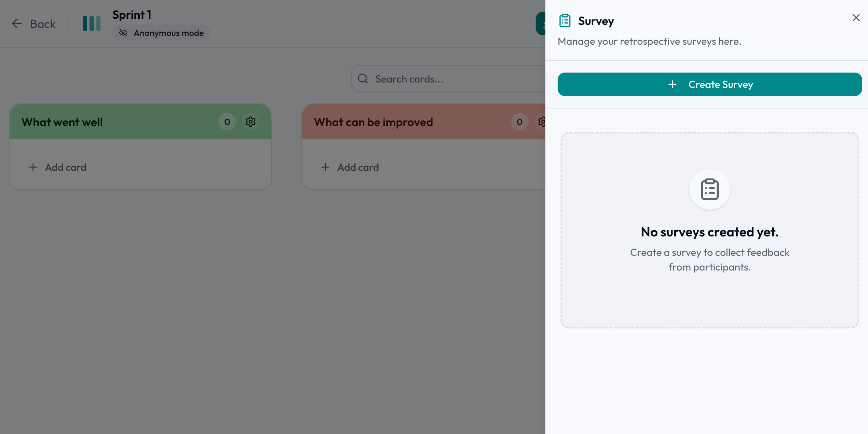The width and height of the screenshot is (868, 434).
Task: Click the "0" count badge on What can be improved
Action: 519,122
